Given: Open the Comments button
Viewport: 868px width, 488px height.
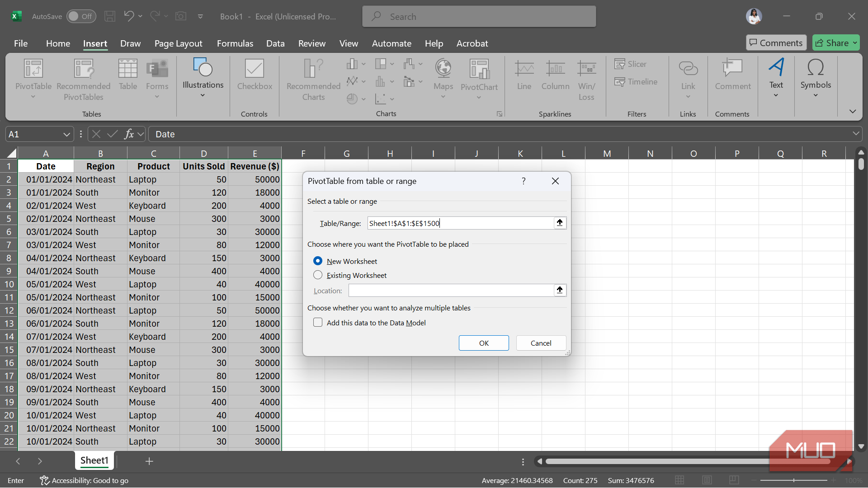Looking at the screenshot, I should click(776, 43).
